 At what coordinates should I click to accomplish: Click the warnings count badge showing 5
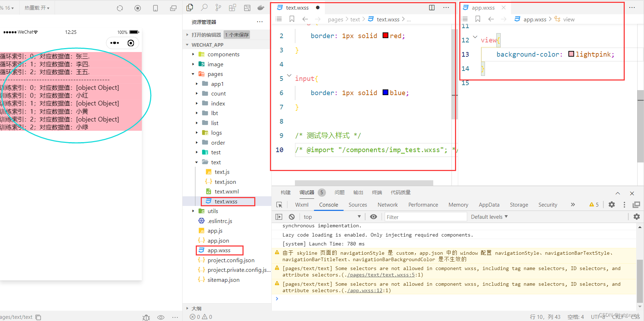click(x=594, y=204)
